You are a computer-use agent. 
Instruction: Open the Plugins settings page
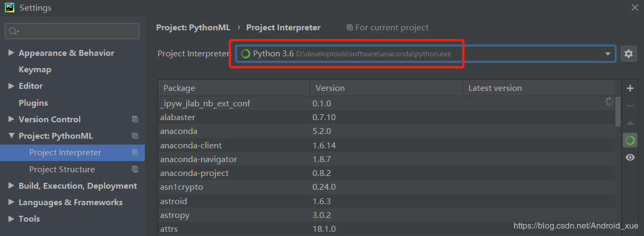[33, 103]
